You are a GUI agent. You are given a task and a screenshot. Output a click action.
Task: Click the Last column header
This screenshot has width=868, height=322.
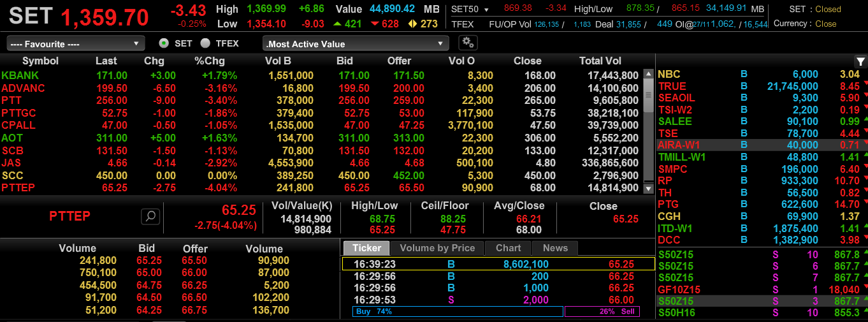click(x=106, y=61)
